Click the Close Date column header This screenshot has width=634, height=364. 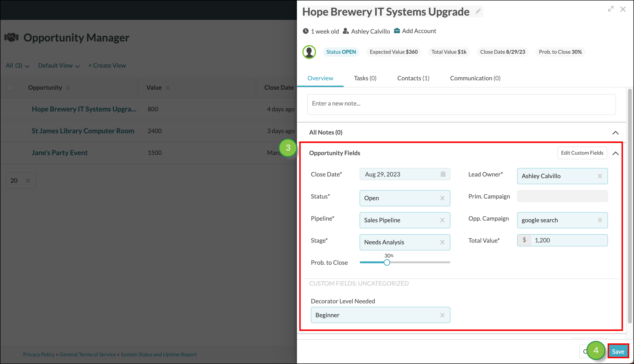pyautogui.click(x=279, y=88)
